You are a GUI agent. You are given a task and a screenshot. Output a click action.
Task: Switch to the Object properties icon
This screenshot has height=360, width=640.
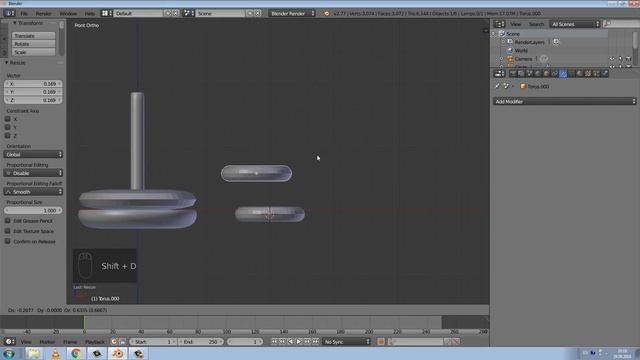tap(547, 73)
